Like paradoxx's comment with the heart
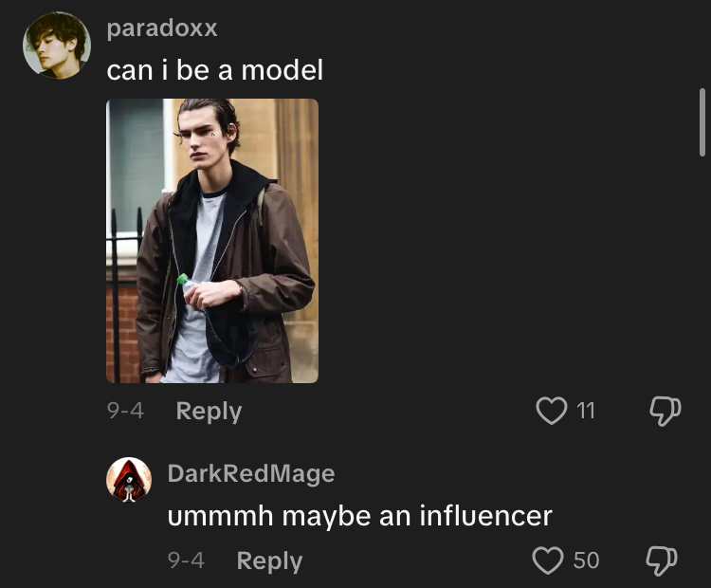This screenshot has height=588, width=711. coord(552,411)
